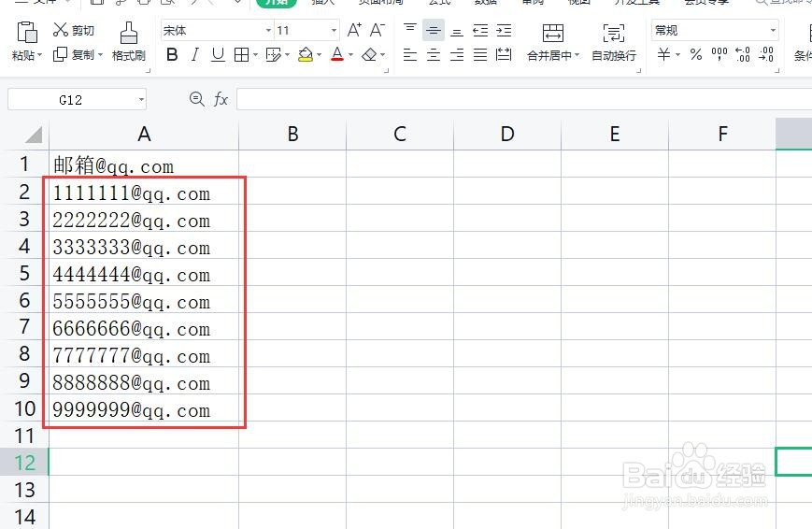Click cell with 3333333@qq.com
The height and width of the screenshot is (529, 812).
[144, 247]
